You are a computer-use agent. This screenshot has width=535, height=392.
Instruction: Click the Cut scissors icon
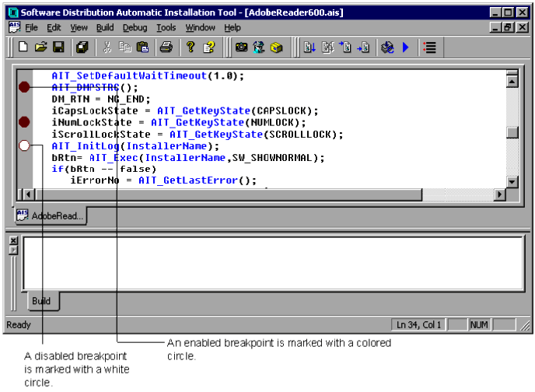coord(107,47)
